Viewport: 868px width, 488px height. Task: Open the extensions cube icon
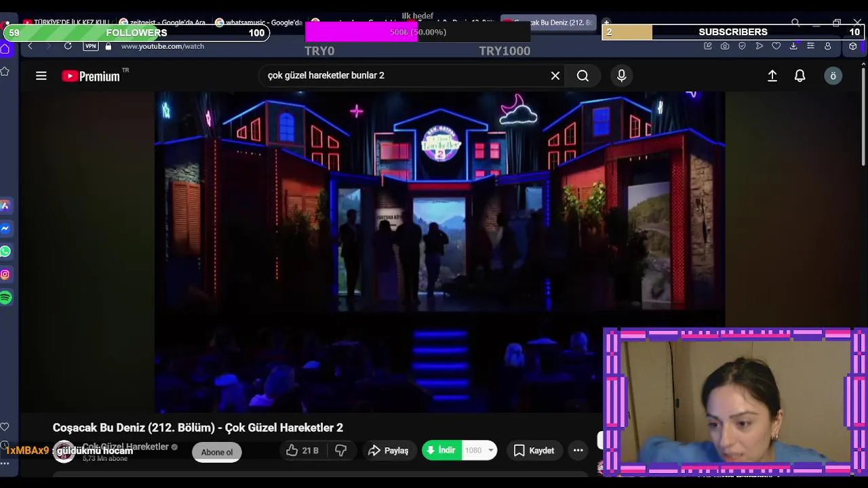point(853,46)
